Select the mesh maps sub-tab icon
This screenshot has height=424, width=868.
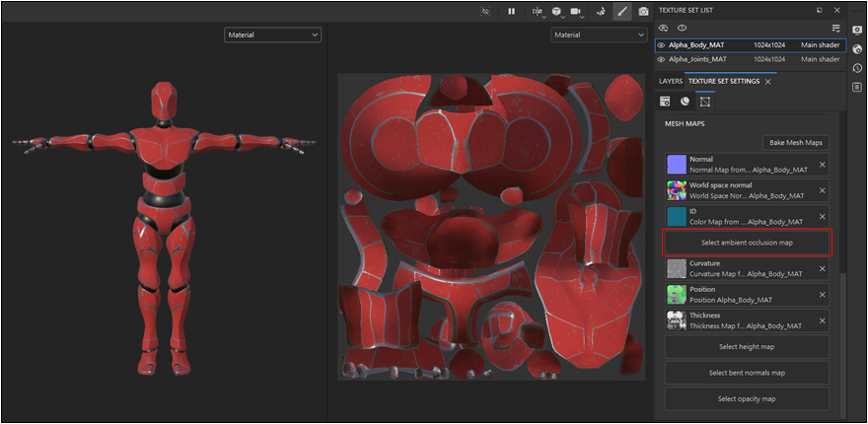coord(706,101)
